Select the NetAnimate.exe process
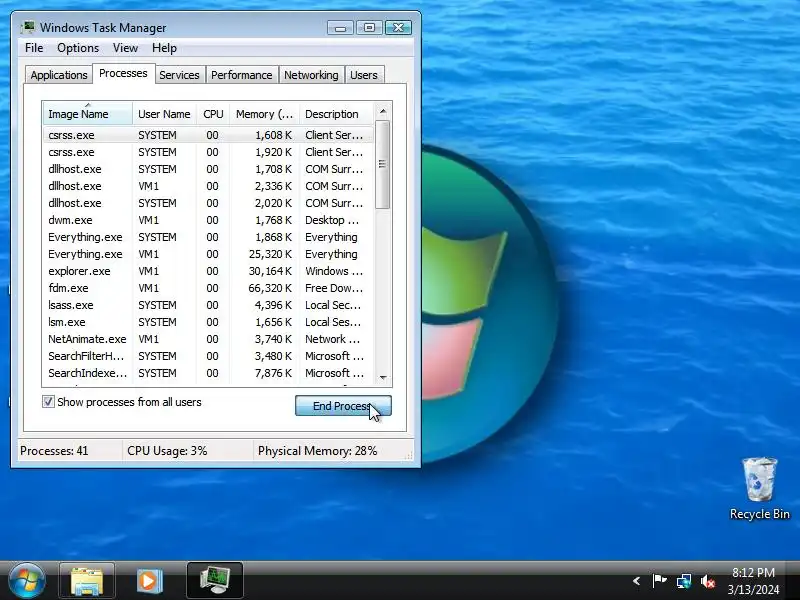800x600 pixels. [x=208, y=339]
